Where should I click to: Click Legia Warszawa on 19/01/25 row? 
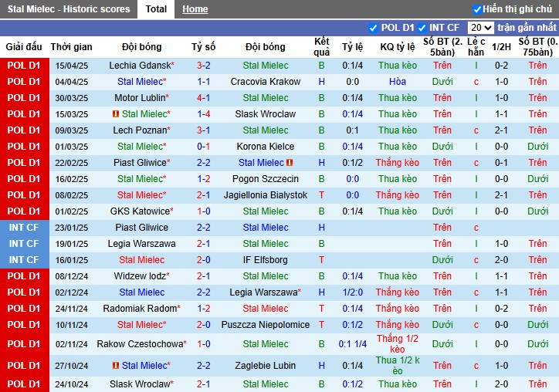click(x=141, y=244)
